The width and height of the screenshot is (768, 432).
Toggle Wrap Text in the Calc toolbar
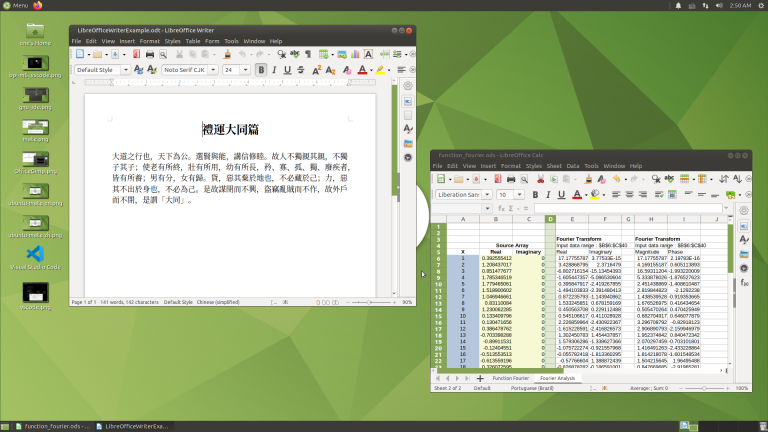coord(659,195)
